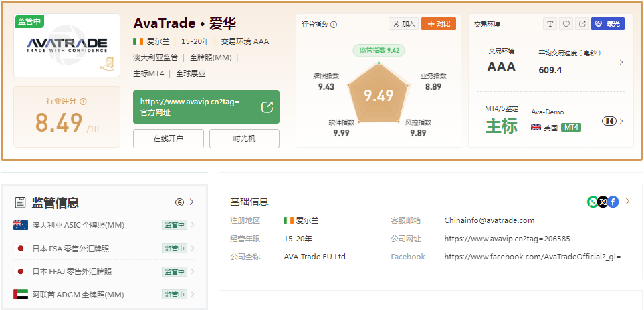Click the AVA Trade EU Ltd. company name
This screenshot has height=310, width=644.
[316, 257]
